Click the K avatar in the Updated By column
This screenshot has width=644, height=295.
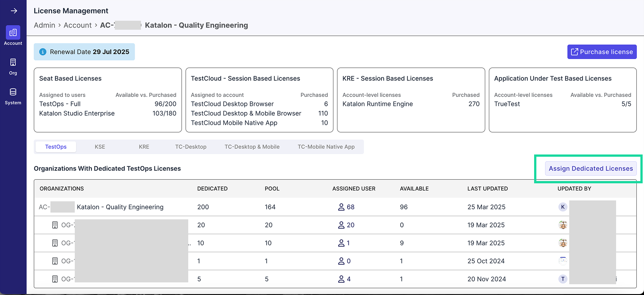click(x=562, y=207)
